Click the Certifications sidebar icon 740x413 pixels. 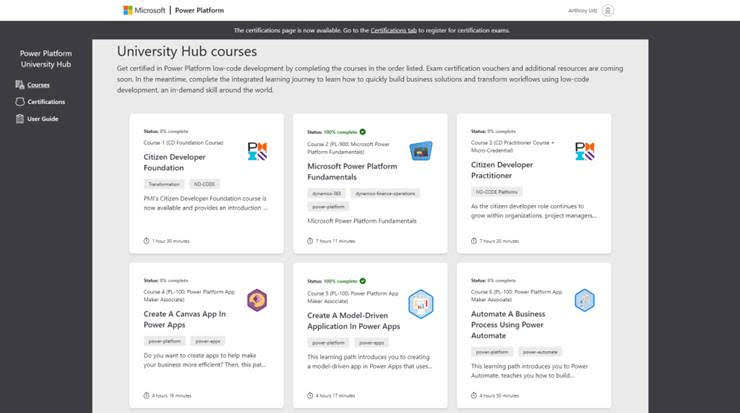pos(20,101)
